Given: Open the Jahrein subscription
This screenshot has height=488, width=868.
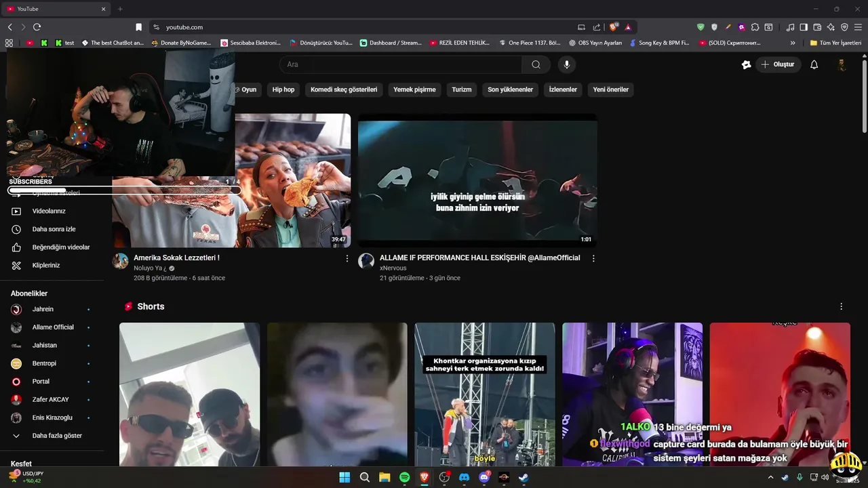Looking at the screenshot, I should 52,309.
